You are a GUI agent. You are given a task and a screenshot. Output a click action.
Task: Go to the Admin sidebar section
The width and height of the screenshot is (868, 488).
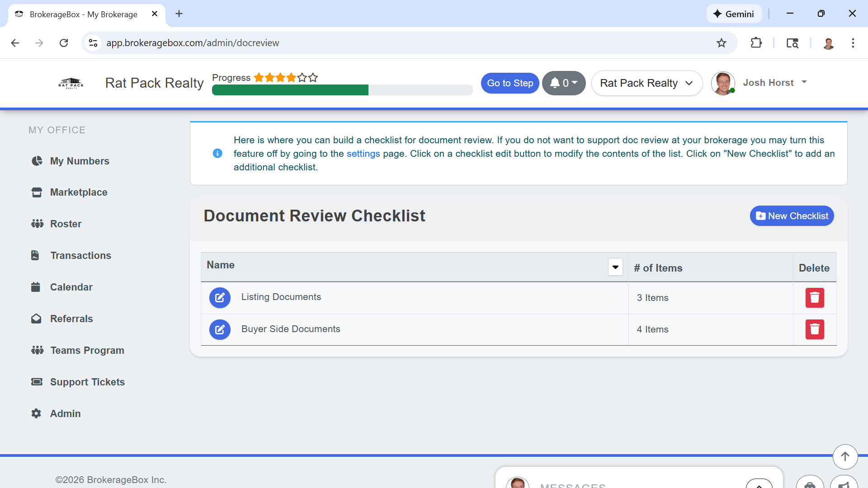point(65,414)
